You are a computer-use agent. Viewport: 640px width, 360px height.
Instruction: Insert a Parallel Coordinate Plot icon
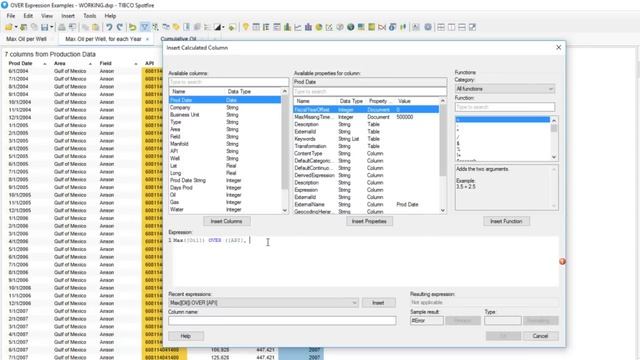[382, 27]
